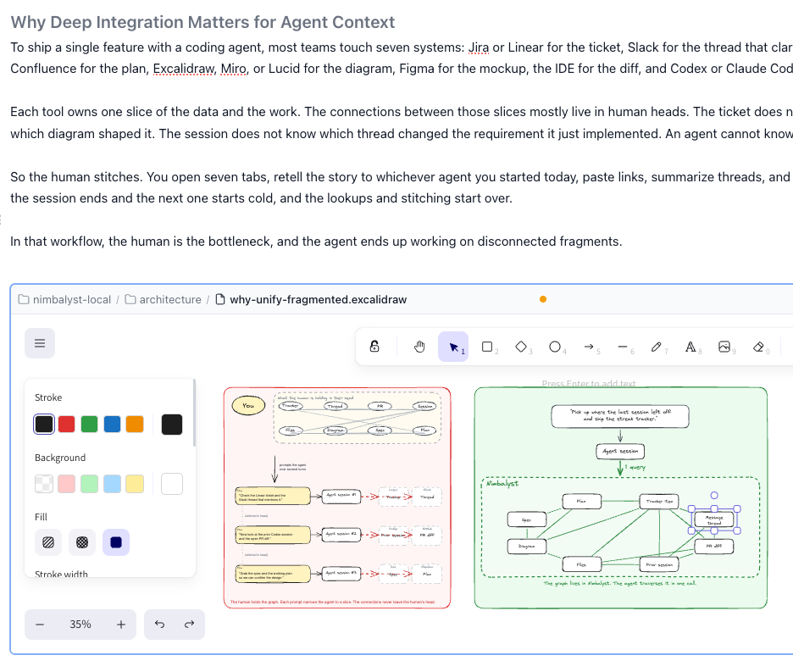Screen dimensions: 793x672
Task: Select the Agent session #3 box
Action: (341, 574)
